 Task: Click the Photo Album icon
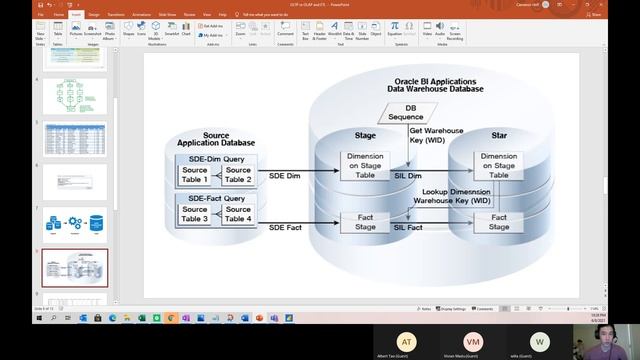[x=109, y=31]
